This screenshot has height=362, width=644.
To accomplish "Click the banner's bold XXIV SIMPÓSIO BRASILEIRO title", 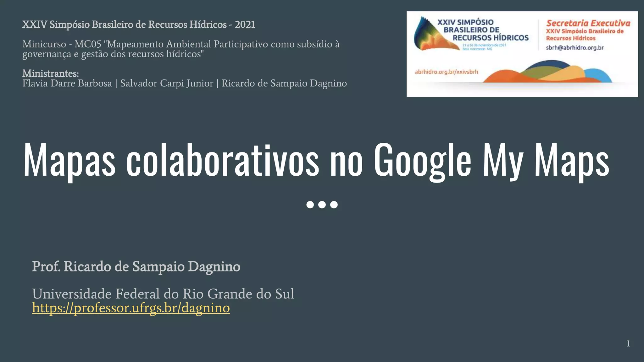I will (x=483, y=30).
